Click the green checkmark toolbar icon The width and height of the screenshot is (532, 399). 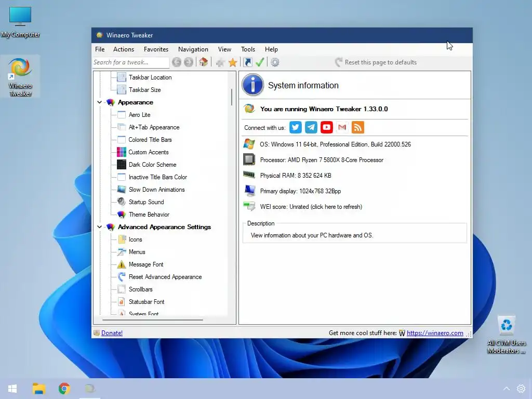tap(260, 62)
